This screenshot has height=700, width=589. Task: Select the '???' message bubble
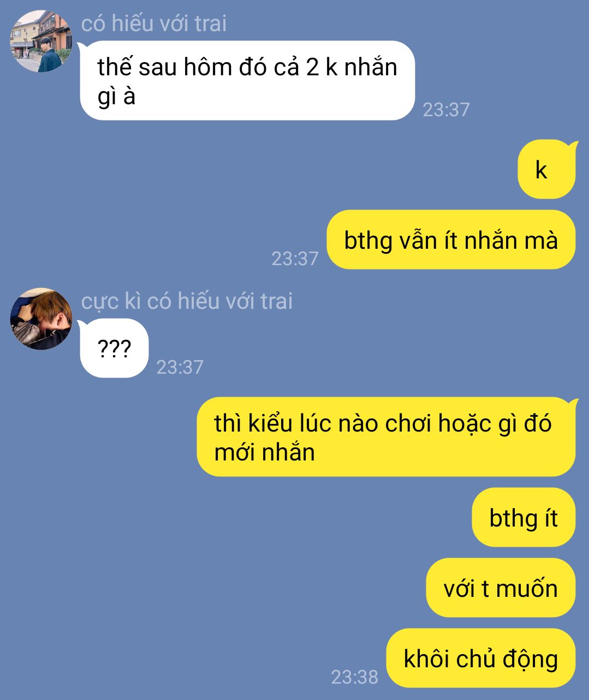coord(114,348)
